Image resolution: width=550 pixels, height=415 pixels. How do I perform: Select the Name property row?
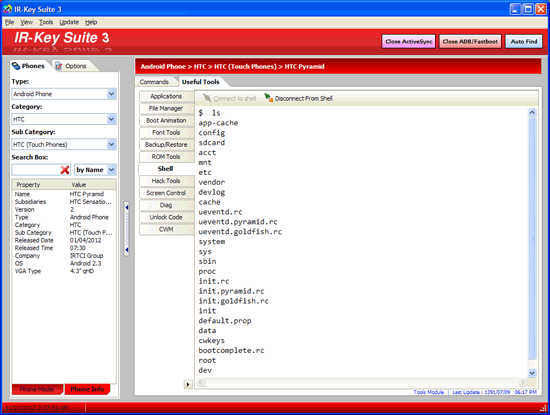coord(64,194)
